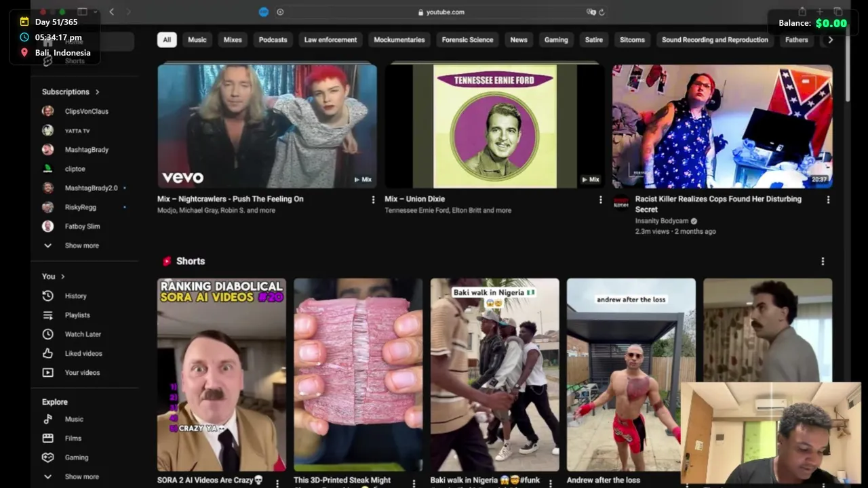
Task: Open Watch Later clock icon
Action: (47, 334)
